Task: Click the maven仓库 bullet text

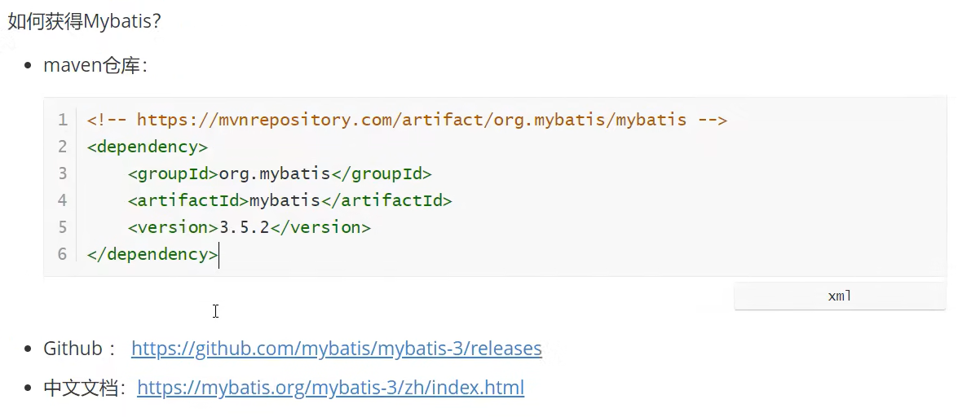Action: click(95, 66)
